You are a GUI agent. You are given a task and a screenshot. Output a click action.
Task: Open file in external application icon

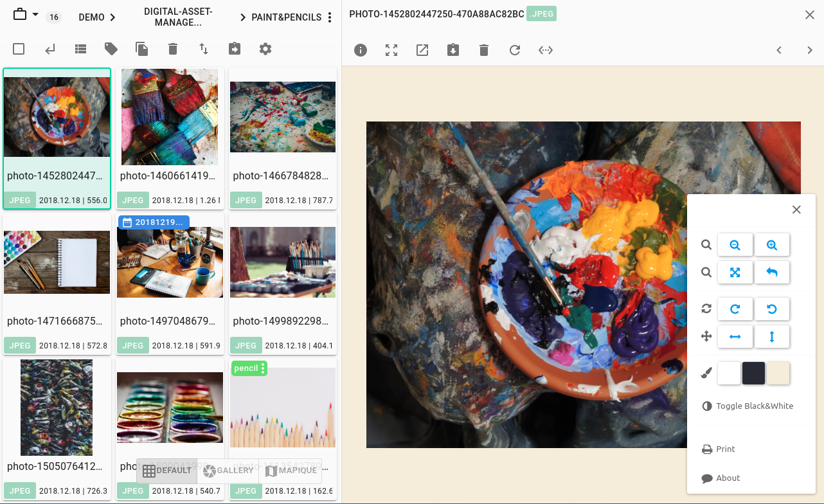(422, 50)
